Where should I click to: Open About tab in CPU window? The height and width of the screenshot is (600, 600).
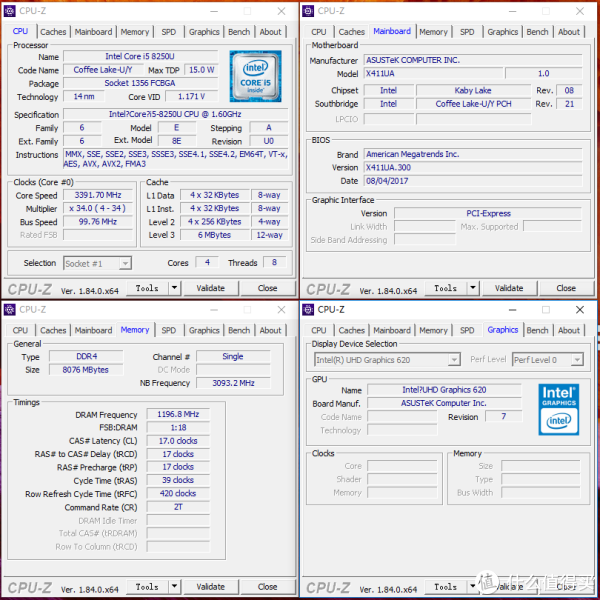[x=271, y=32]
